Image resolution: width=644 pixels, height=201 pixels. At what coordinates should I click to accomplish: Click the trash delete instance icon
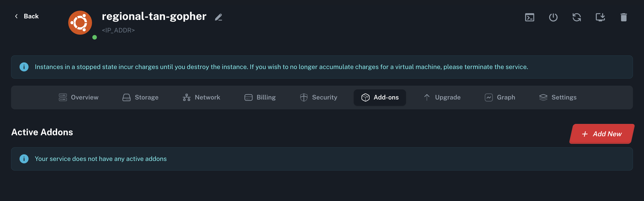(624, 17)
